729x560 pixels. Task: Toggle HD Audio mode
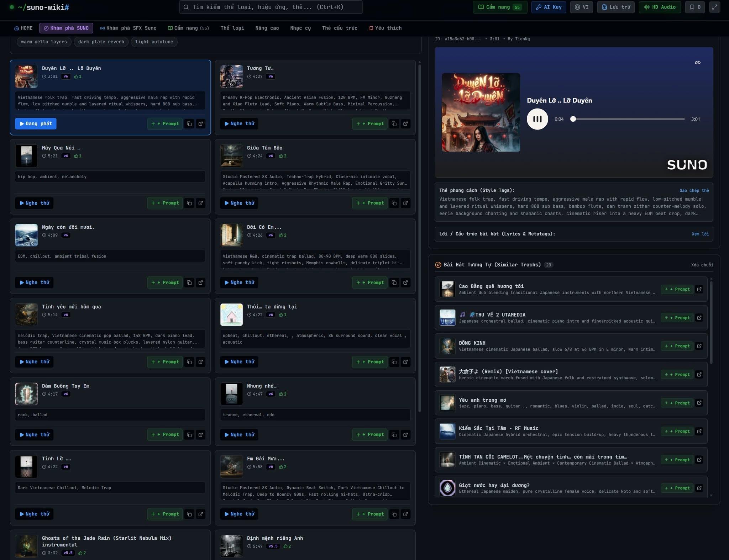click(x=660, y=7)
